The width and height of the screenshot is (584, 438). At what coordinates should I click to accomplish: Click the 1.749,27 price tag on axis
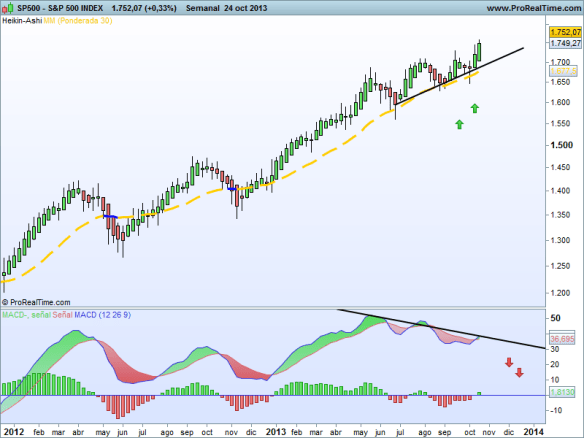point(565,43)
